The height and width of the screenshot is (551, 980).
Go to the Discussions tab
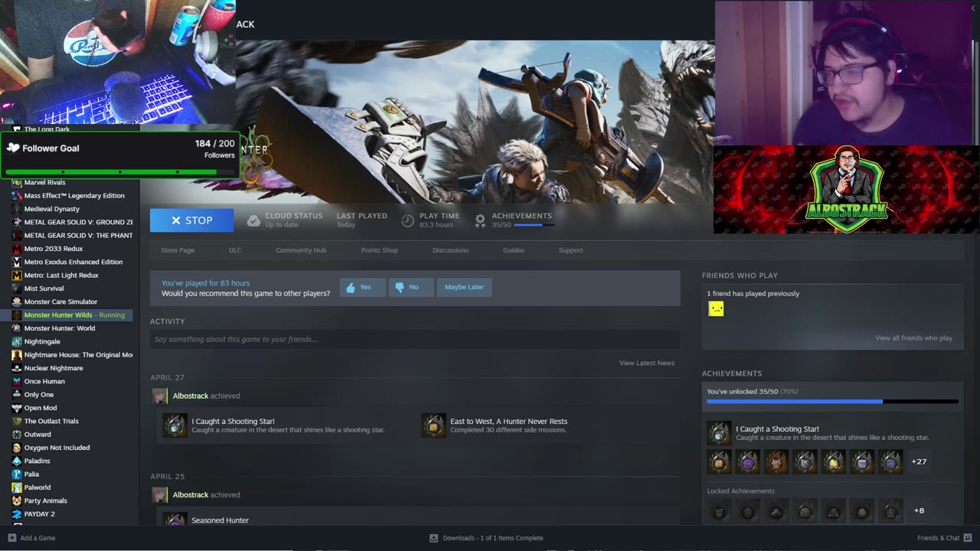click(x=450, y=250)
